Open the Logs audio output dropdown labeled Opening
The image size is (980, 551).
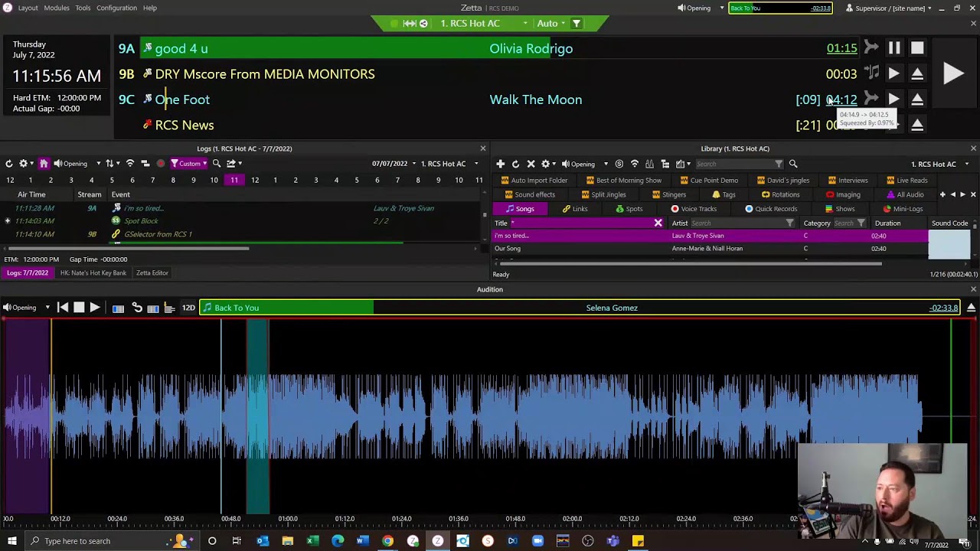point(75,164)
